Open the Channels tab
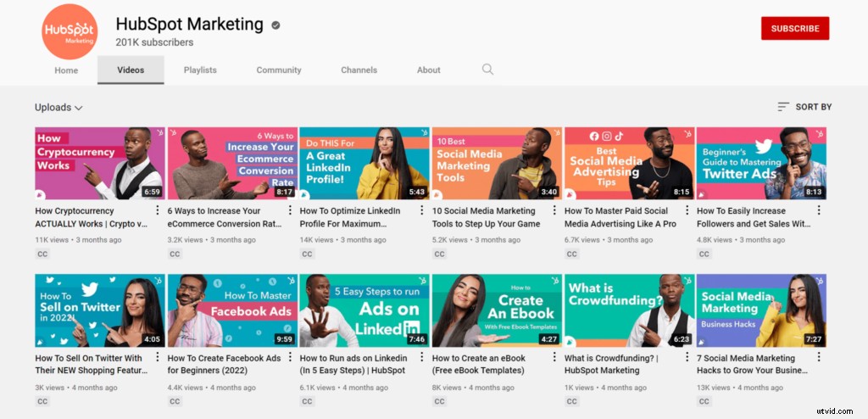Screen dimensions: 868x419 coord(359,70)
